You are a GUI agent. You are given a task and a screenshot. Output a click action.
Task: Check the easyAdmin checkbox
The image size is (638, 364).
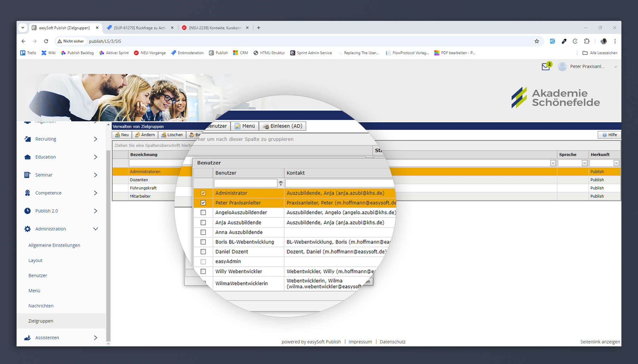click(203, 261)
